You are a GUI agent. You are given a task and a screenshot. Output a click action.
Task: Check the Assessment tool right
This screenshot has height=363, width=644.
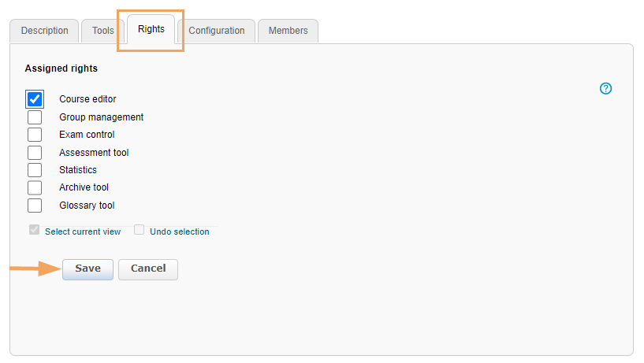tap(35, 153)
